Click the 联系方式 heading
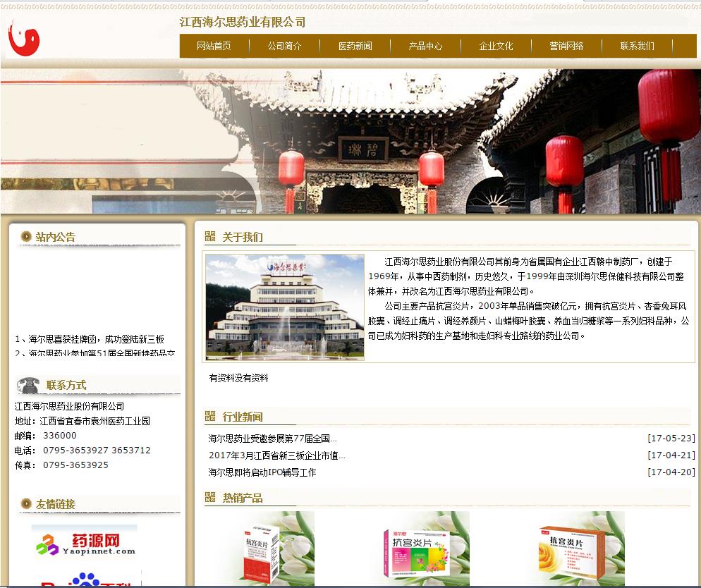This screenshot has width=701, height=588. click(x=66, y=385)
